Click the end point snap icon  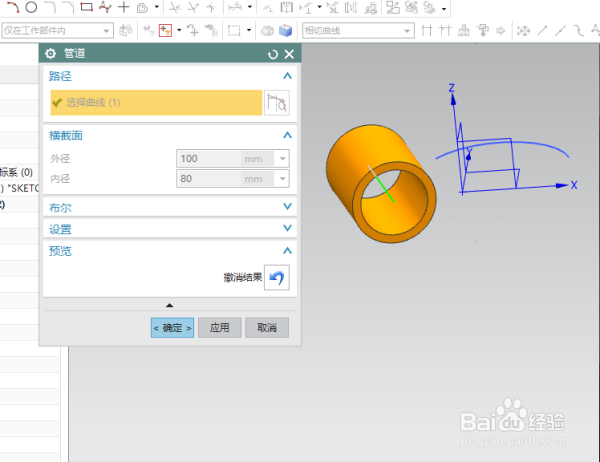[x=542, y=31]
